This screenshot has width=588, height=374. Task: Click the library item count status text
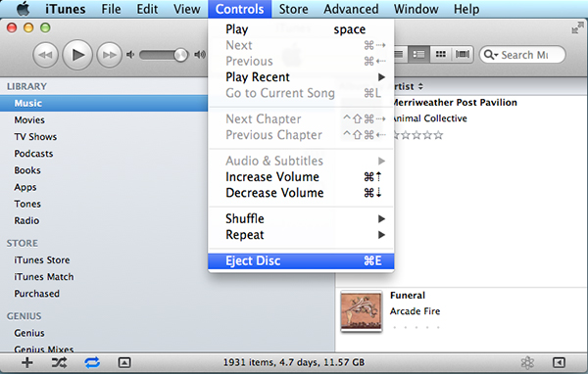coord(294,362)
